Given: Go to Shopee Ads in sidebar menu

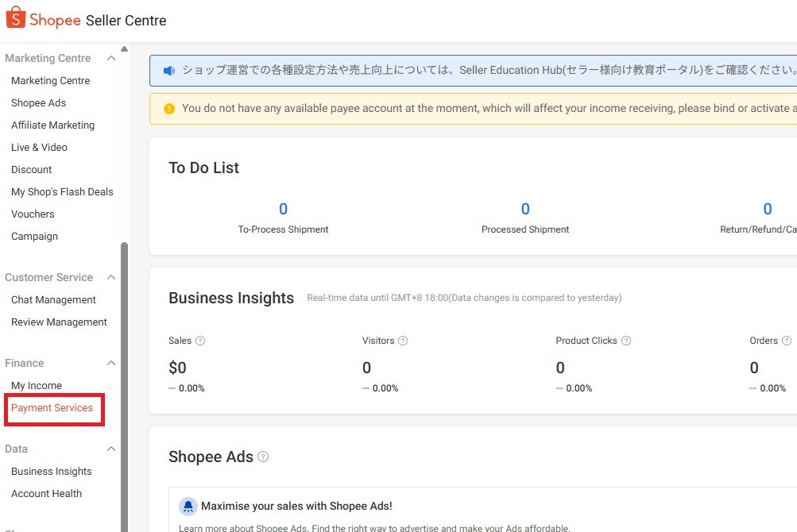Looking at the screenshot, I should pos(38,103).
